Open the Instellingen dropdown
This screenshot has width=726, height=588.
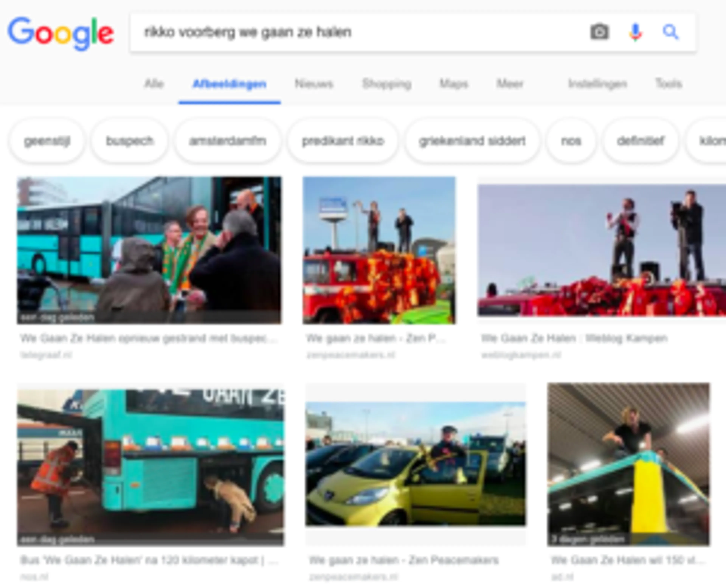[597, 84]
